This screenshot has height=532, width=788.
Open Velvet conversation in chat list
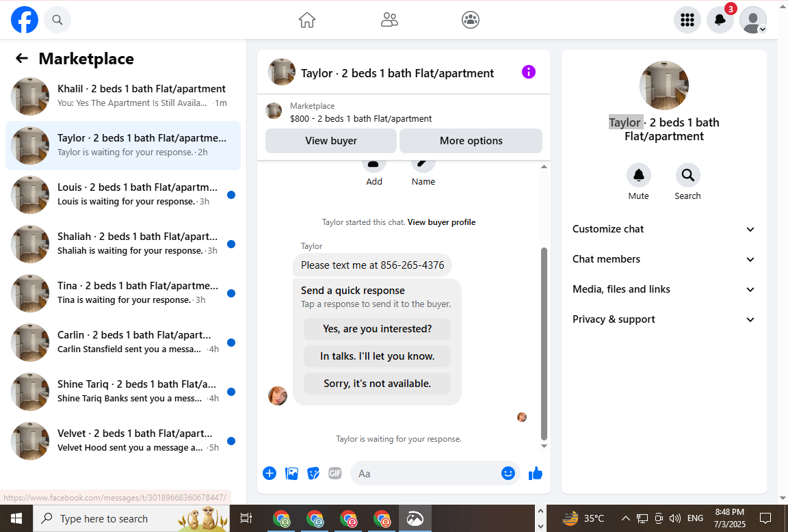[123, 441]
